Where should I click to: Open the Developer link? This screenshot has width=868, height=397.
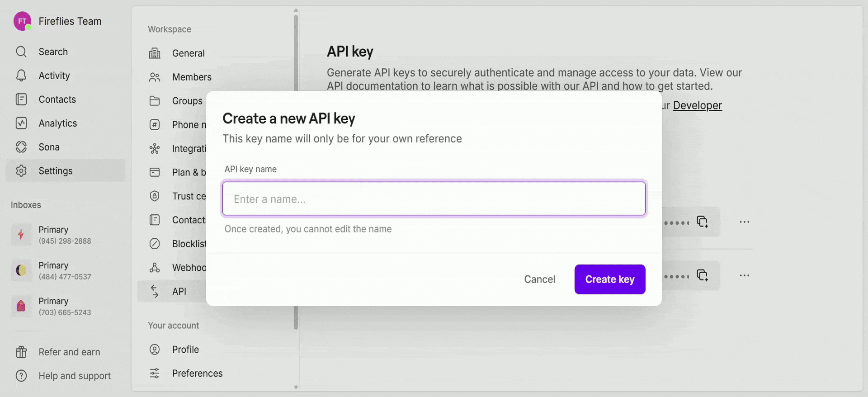pyautogui.click(x=697, y=105)
